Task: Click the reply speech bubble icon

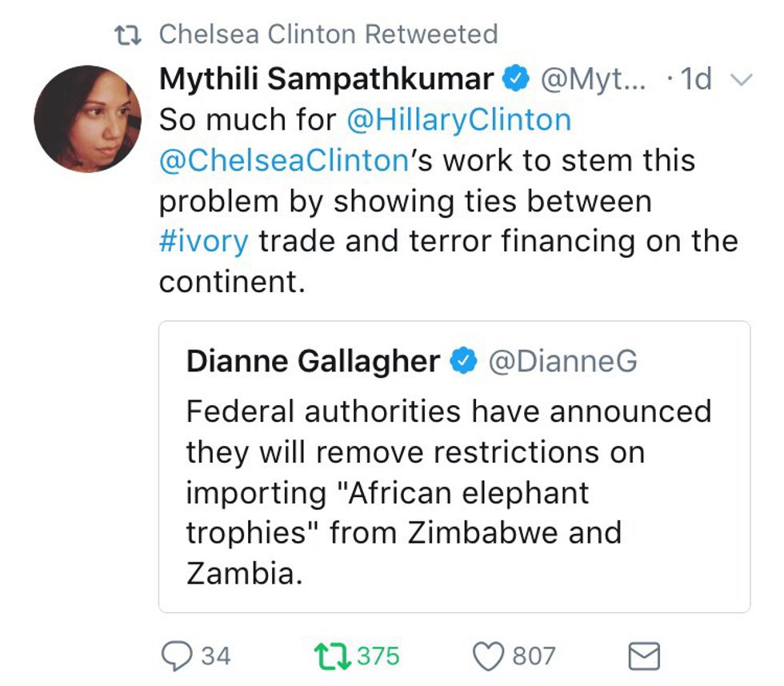Action: point(176,656)
